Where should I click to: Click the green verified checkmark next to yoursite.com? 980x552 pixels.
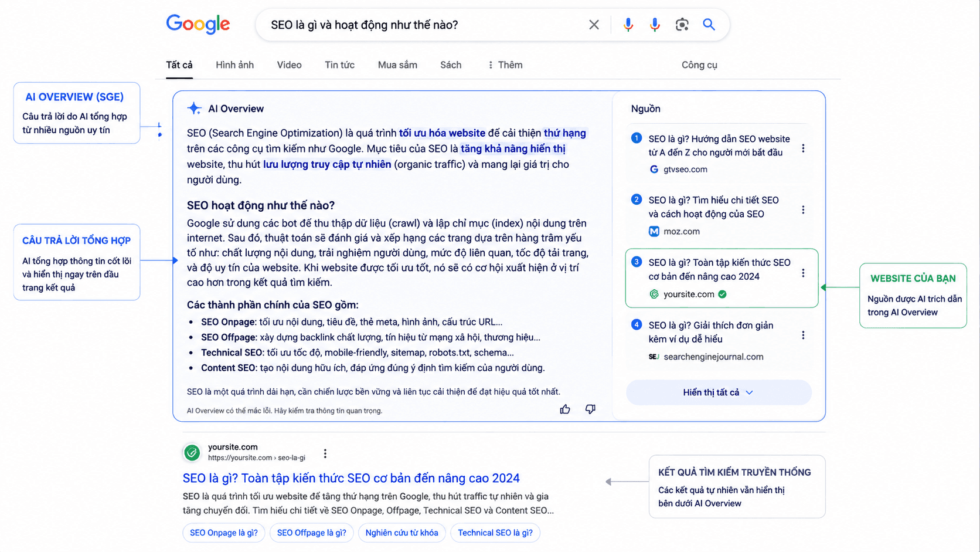click(x=722, y=294)
